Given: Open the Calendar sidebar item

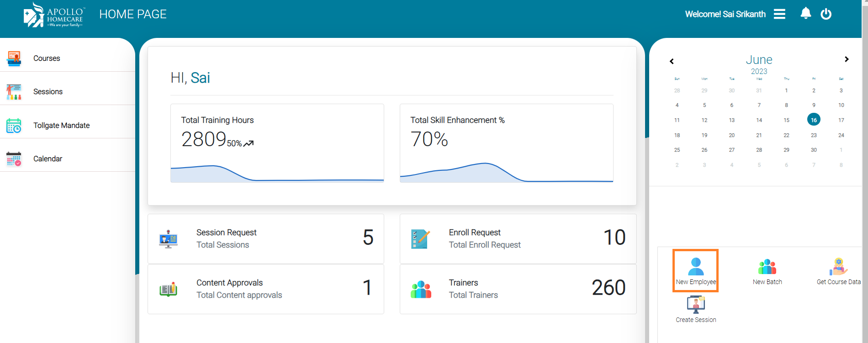Looking at the screenshot, I should pos(48,159).
